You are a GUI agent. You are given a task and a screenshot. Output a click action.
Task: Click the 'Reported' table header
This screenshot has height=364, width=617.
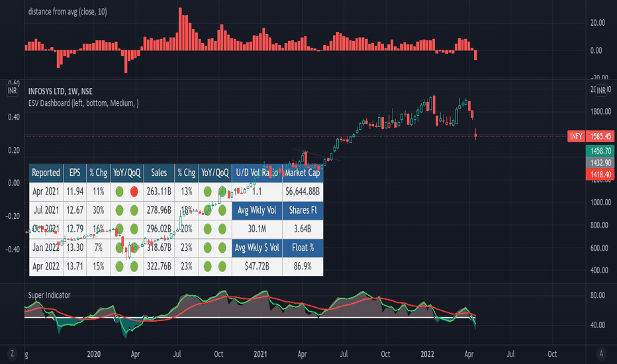click(x=46, y=173)
